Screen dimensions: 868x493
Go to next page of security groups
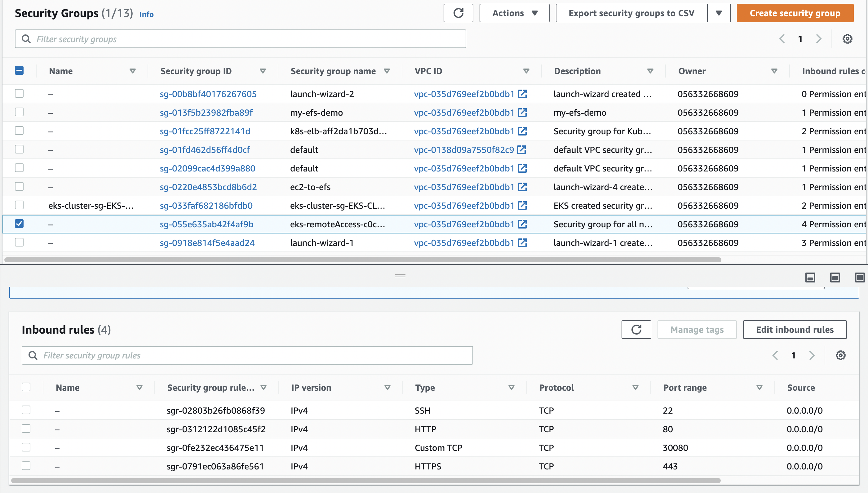pos(819,39)
